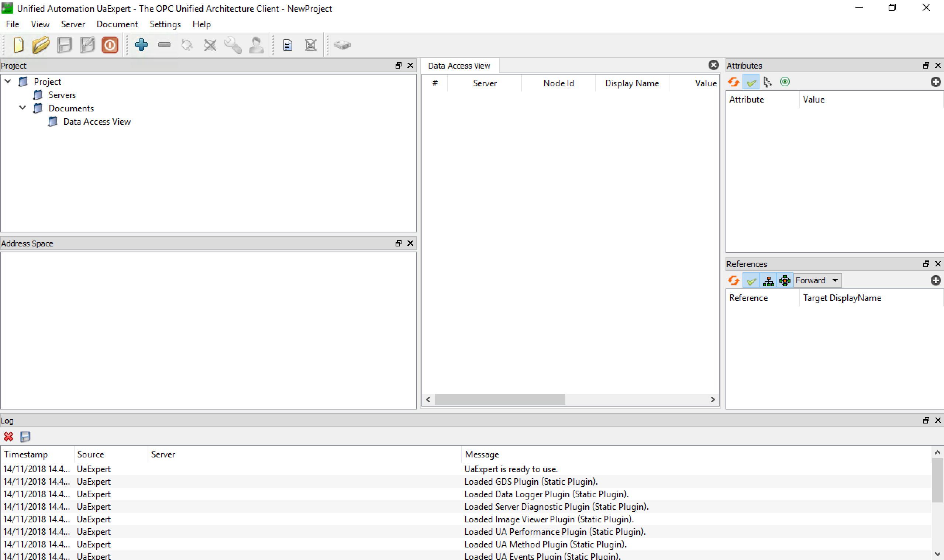
Task: Open the Server menu
Action: tap(73, 24)
